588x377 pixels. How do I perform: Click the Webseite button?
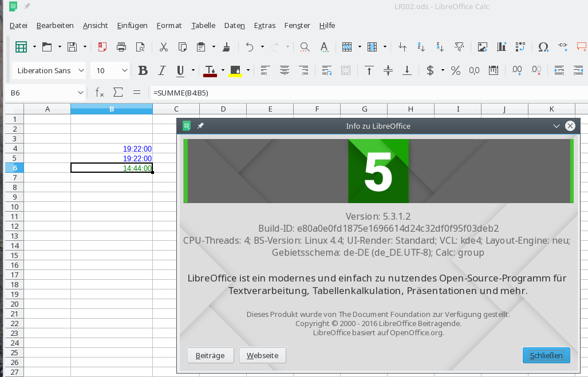(x=262, y=355)
